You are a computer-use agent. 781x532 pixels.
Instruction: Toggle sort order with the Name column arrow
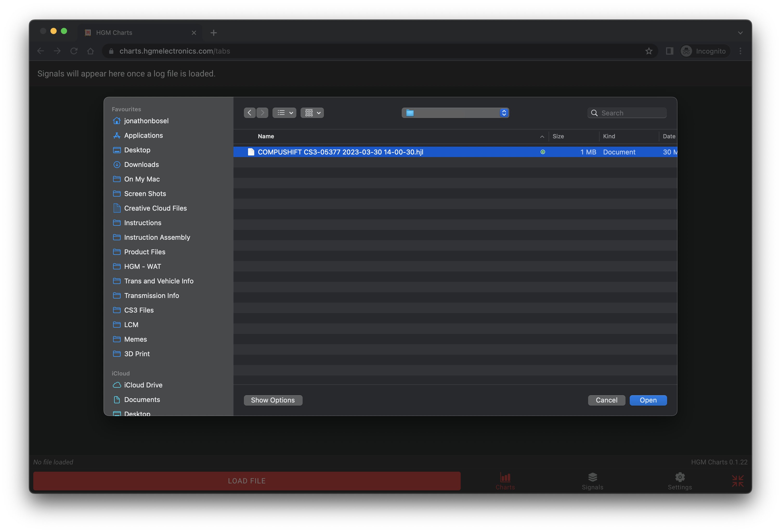(542, 137)
